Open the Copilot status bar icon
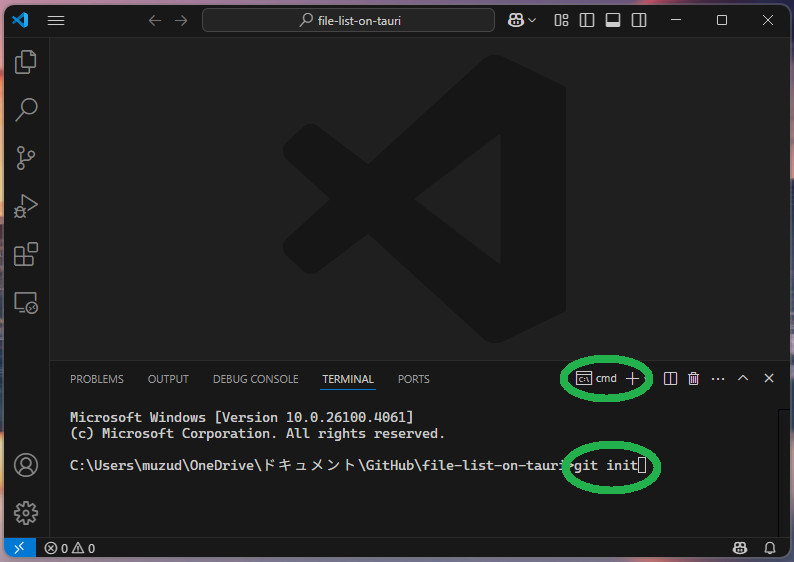The image size is (794, 562). click(x=740, y=548)
